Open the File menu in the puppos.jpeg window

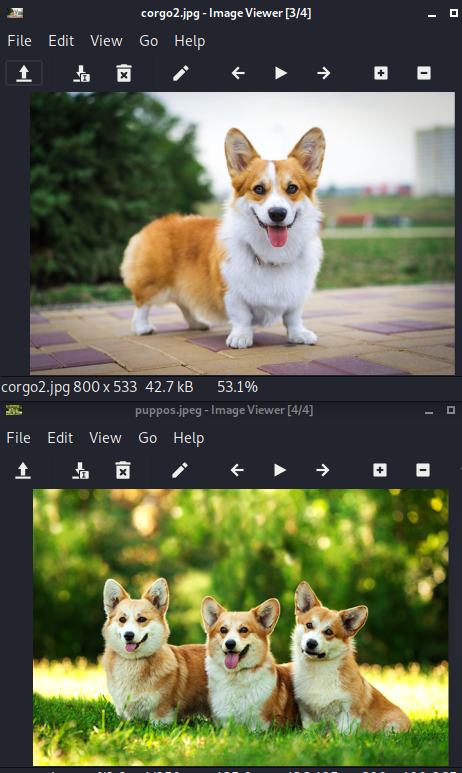coord(18,438)
